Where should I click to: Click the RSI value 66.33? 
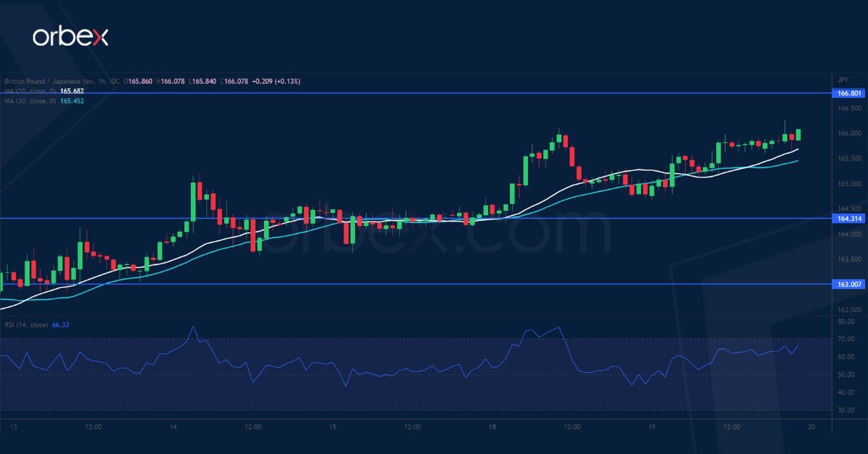pos(60,324)
